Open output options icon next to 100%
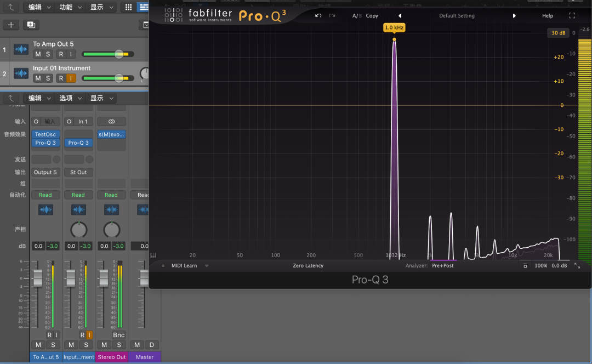Viewport: 592px width, 364px height. (525, 266)
